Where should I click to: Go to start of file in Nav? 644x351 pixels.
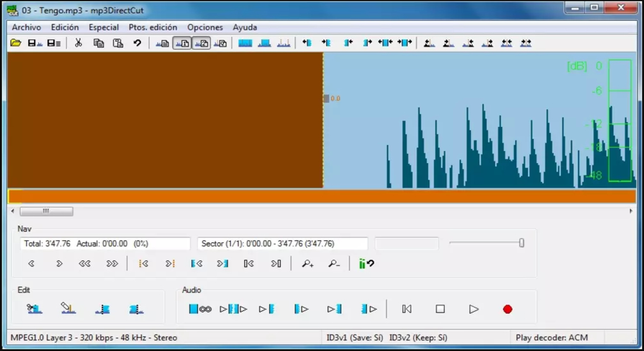(x=249, y=264)
